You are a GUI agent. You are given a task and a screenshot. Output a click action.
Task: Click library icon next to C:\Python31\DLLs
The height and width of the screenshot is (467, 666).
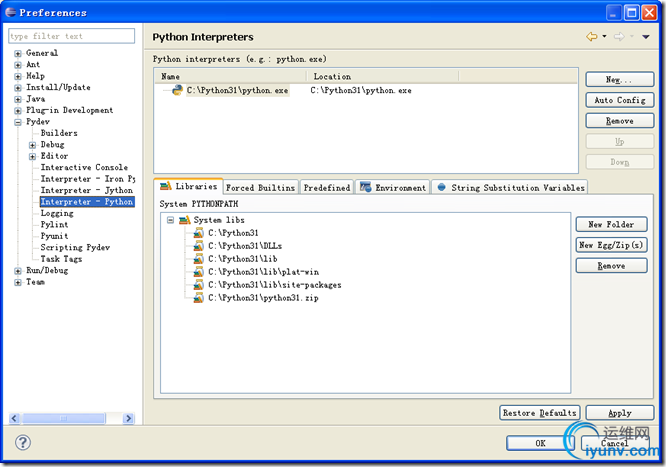(198, 246)
